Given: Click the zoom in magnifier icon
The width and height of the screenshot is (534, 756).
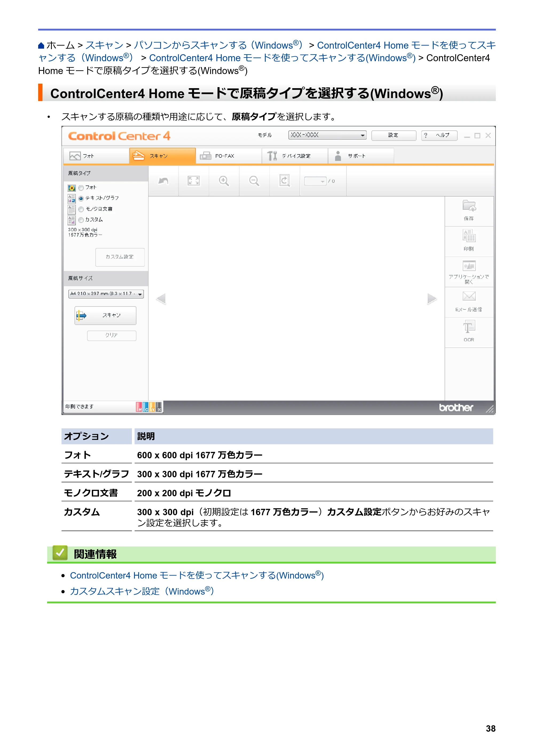Looking at the screenshot, I should (x=224, y=181).
